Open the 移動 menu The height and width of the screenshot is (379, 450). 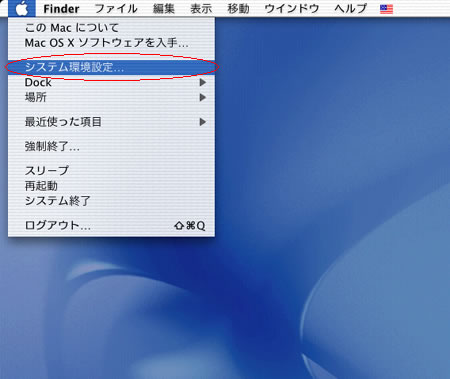[238, 9]
